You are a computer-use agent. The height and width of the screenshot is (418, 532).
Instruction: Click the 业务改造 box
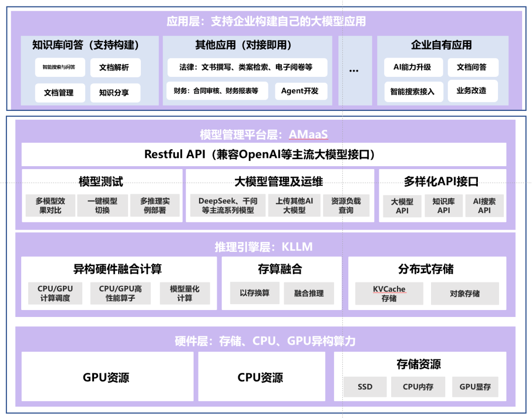(472, 91)
